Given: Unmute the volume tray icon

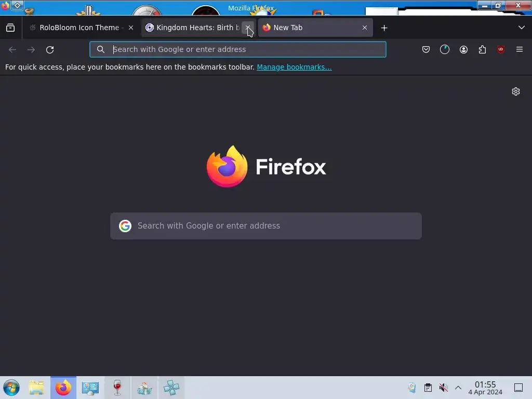Looking at the screenshot, I should (444, 388).
